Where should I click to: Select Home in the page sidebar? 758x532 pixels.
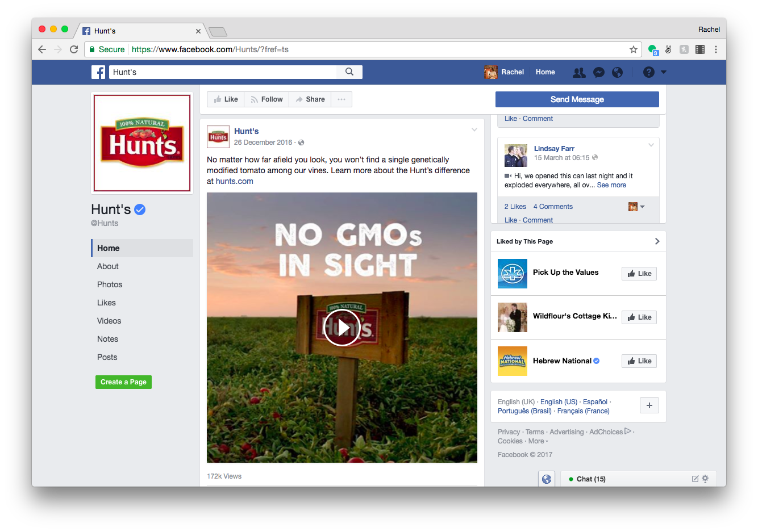pyautogui.click(x=142, y=248)
